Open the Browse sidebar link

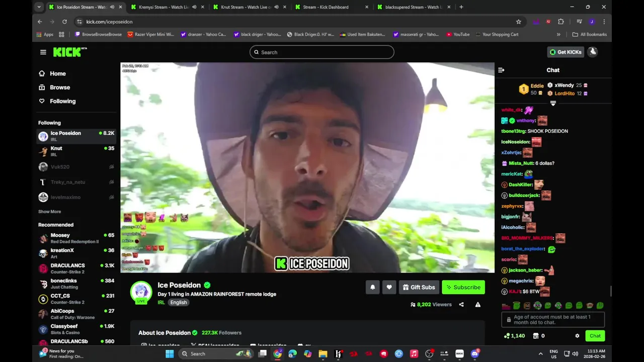pos(60,87)
